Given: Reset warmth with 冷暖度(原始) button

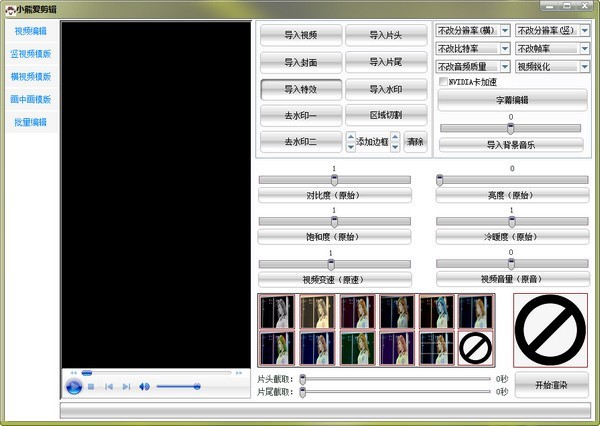Looking at the screenshot, I should click(x=512, y=237).
